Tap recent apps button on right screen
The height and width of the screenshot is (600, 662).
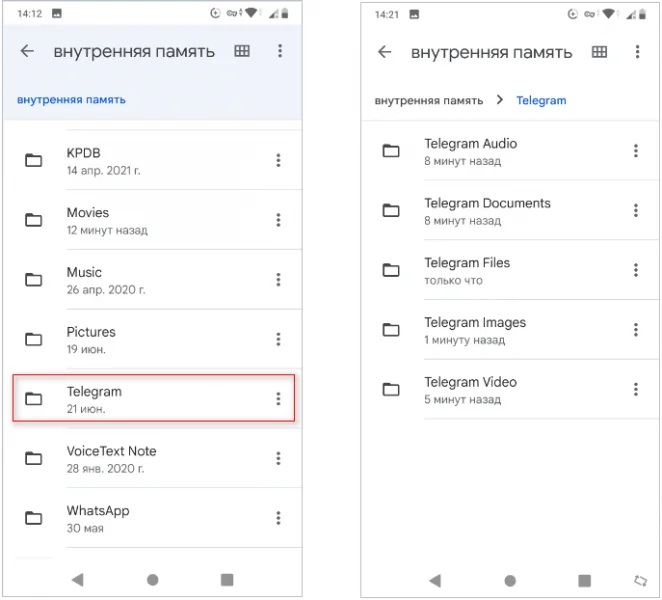pos(585,581)
